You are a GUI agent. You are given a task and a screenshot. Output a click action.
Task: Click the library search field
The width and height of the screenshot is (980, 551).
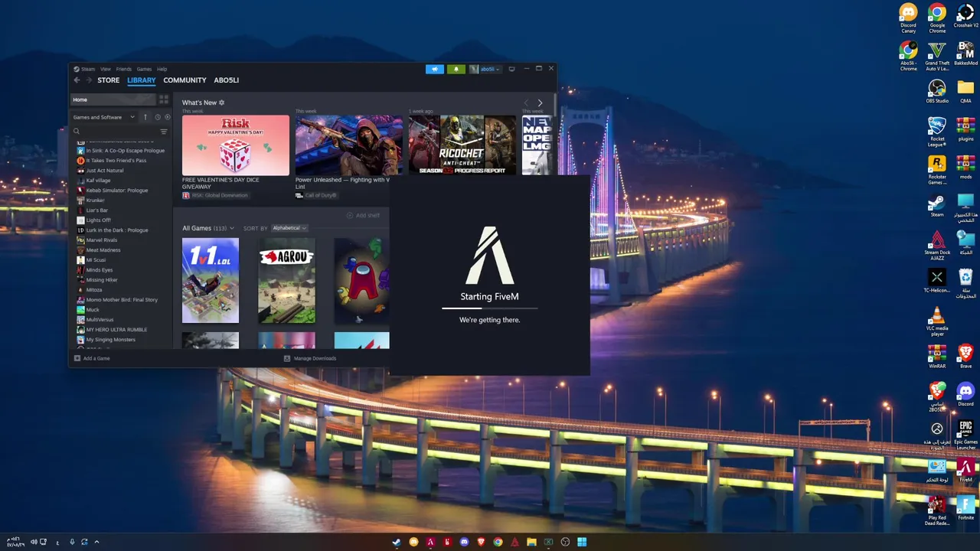click(x=115, y=132)
